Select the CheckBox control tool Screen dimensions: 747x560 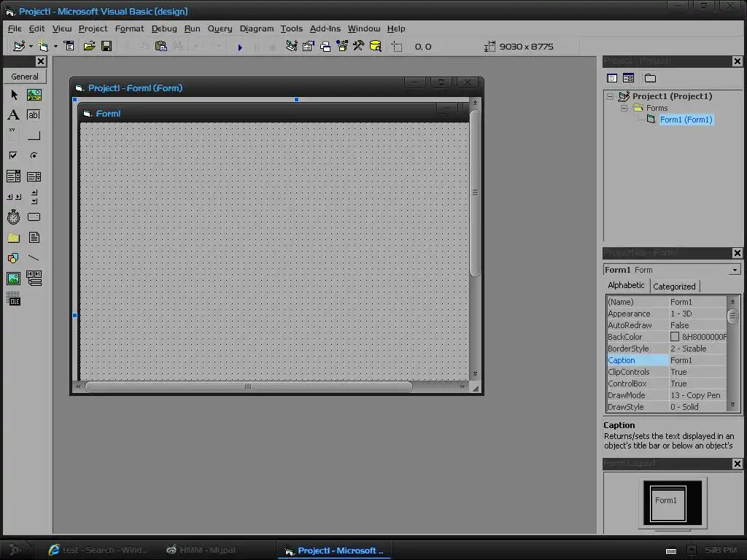14,156
